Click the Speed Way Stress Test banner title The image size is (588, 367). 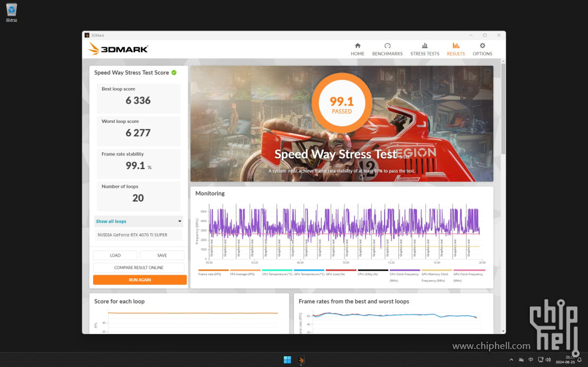tap(335, 154)
